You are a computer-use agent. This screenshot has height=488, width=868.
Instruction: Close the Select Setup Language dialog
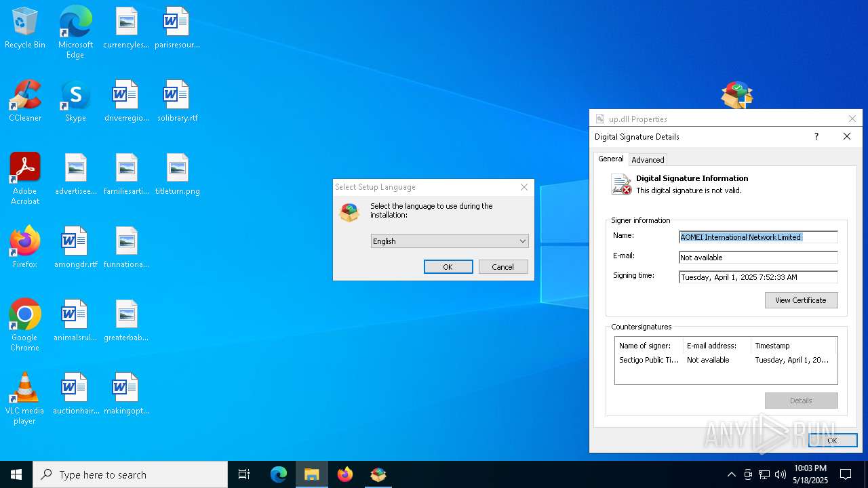click(x=524, y=187)
